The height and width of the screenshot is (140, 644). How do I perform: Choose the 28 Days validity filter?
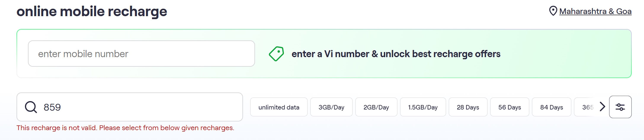pyautogui.click(x=468, y=107)
